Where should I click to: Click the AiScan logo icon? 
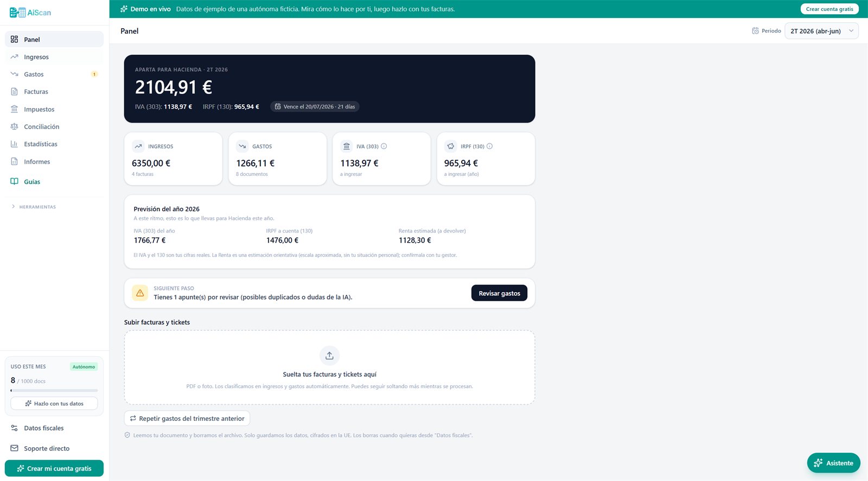pos(18,12)
